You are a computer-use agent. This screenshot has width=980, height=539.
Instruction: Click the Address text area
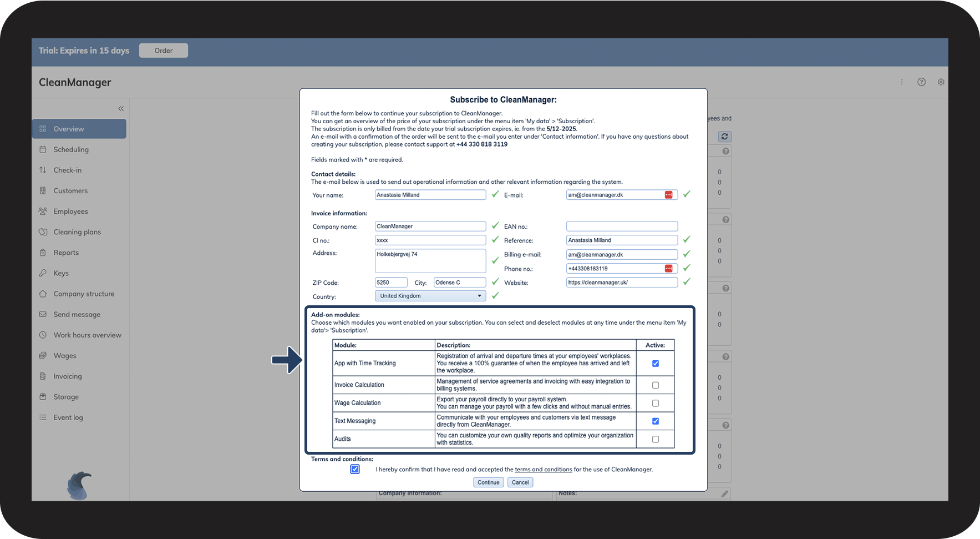click(430, 261)
